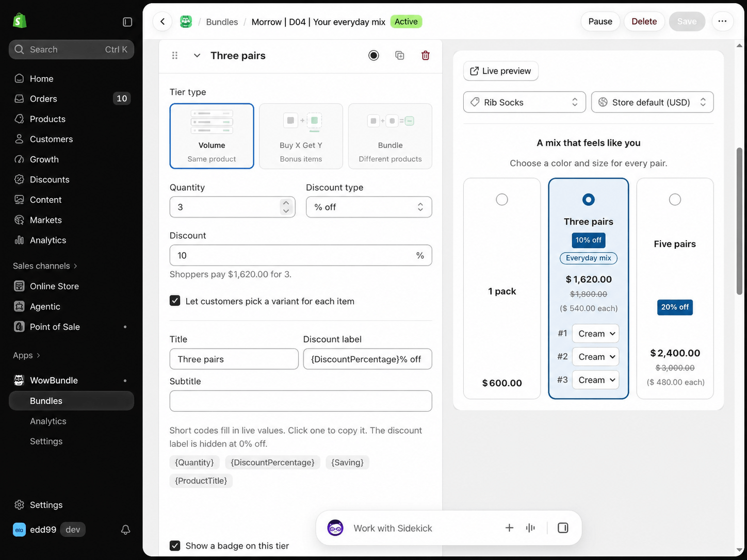This screenshot has width=747, height=560.
Task: Choose Buy X Get Y tier type
Action: [x=301, y=136]
